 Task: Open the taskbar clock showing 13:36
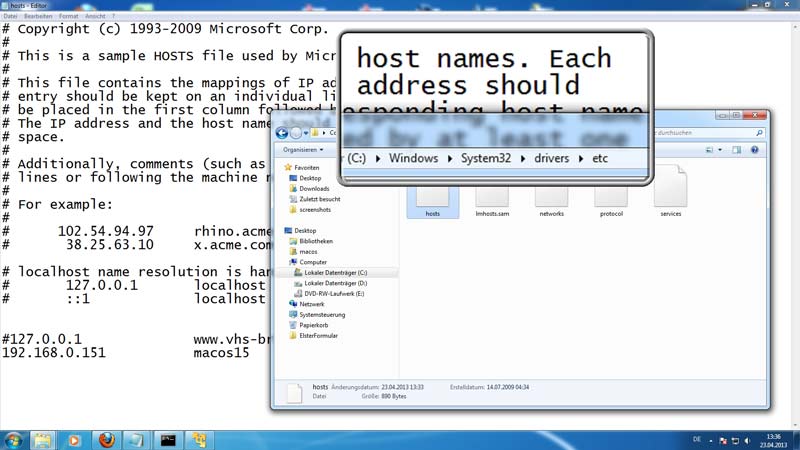pos(773,441)
